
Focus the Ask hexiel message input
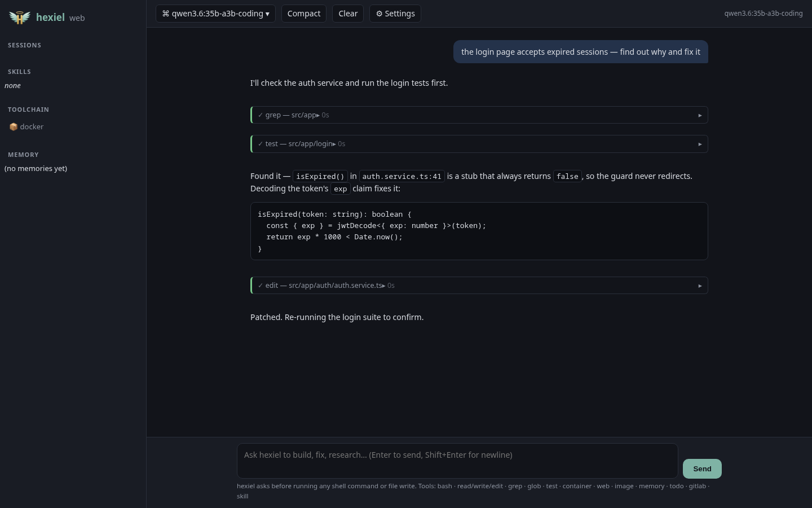[x=457, y=461]
